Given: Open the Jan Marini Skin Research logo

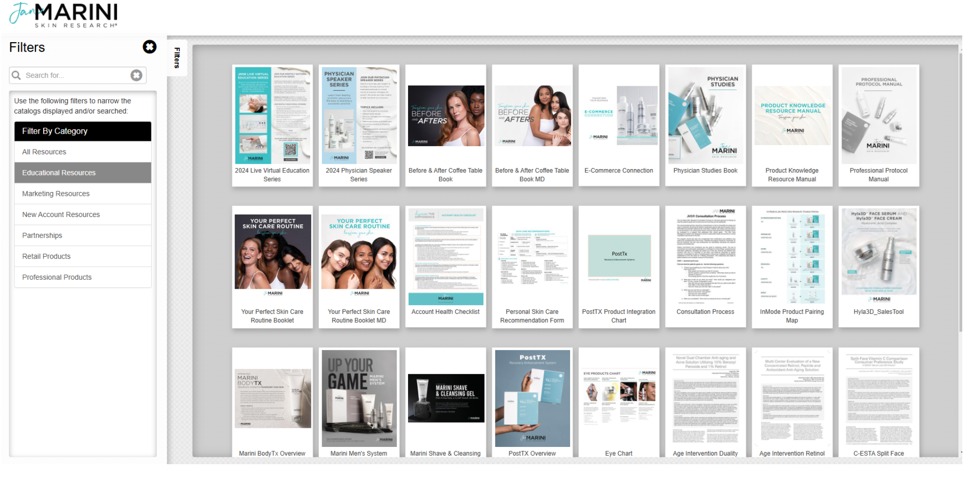Looking at the screenshot, I should (x=63, y=14).
